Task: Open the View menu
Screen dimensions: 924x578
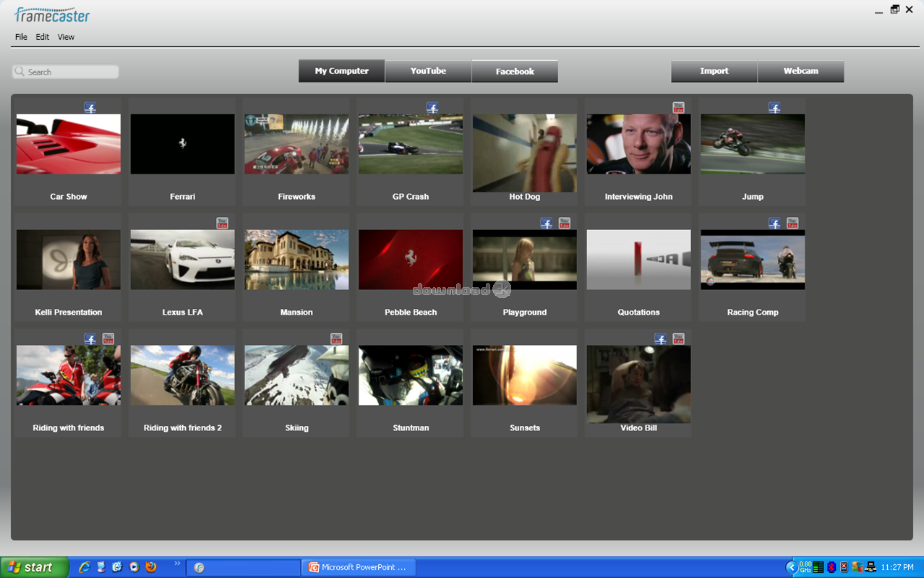Action: 66,37
